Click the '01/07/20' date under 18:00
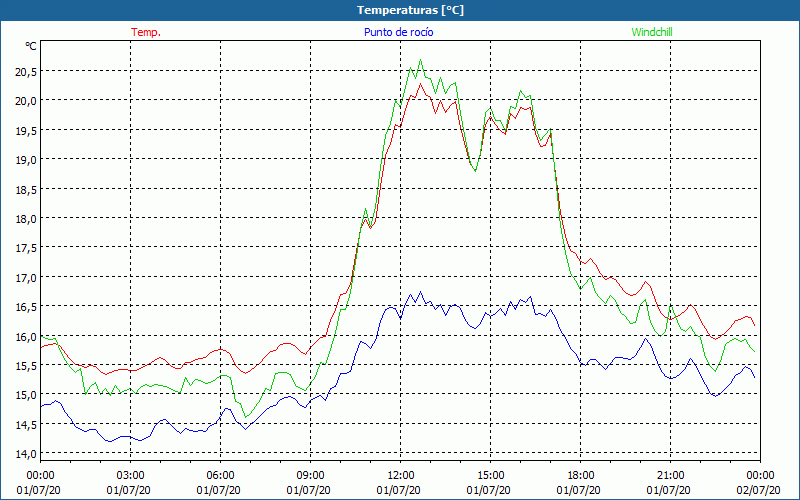This screenshot has width=800, height=500. click(x=579, y=490)
